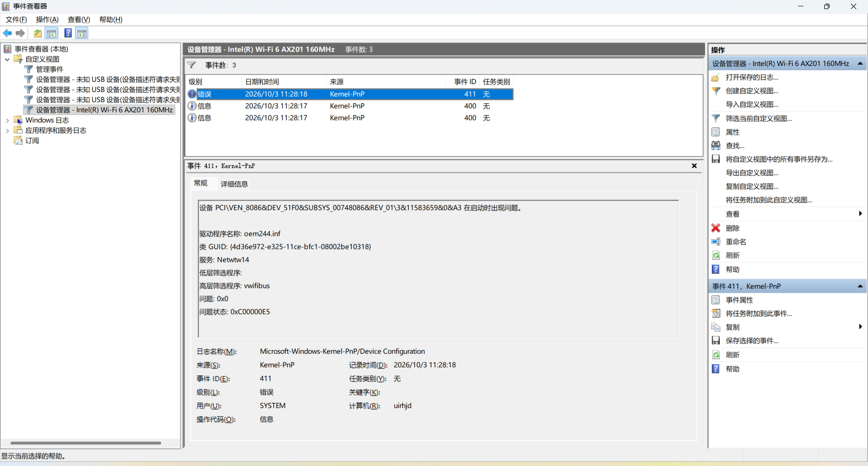Viewport: 868px width, 466px height.
Task: Click the left pane horizontal scrollbar
Action: coord(86,443)
